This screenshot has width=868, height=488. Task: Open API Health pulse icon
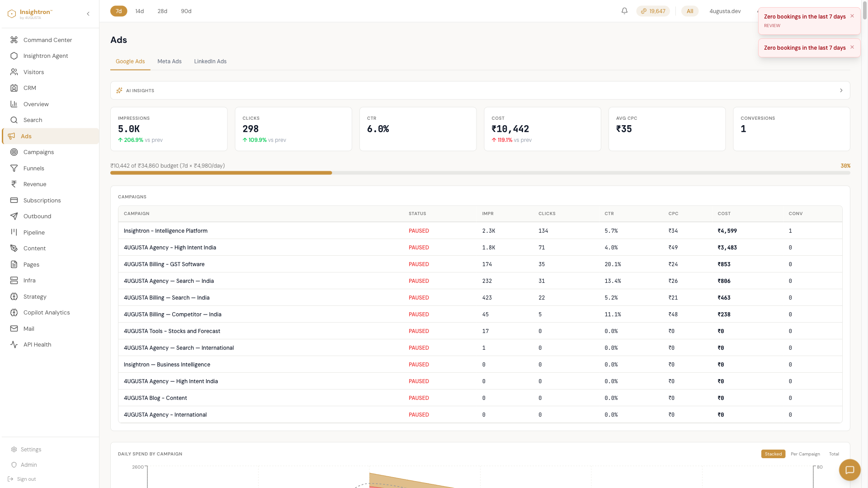pos(14,344)
